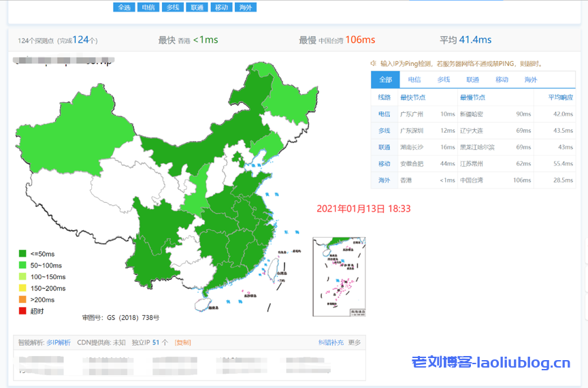This screenshot has height=388, width=588.
Task: Switch to the 联通 tab in results table
Action: click(x=472, y=80)
